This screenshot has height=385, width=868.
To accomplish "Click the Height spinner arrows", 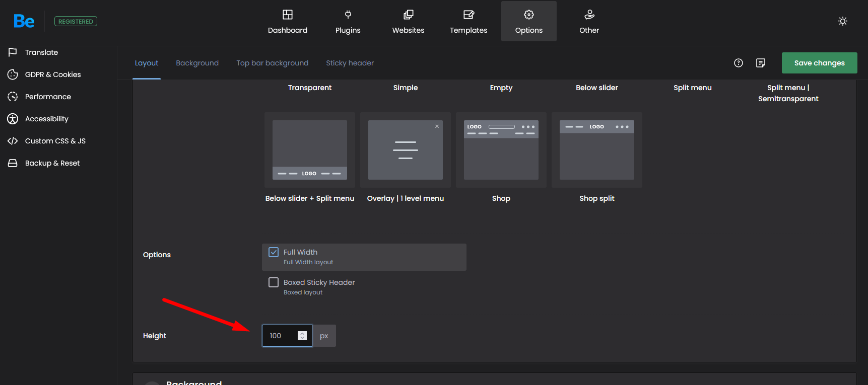I will tap(302, 336).
